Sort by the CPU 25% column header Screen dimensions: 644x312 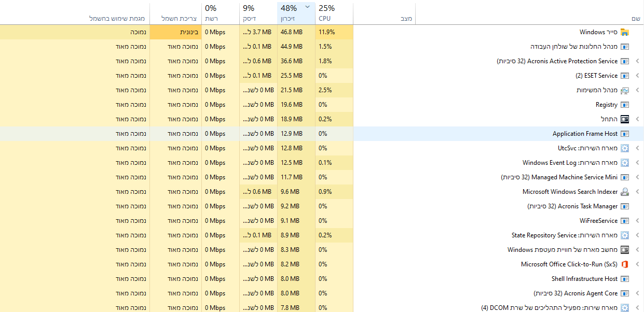tap(334, 13)
